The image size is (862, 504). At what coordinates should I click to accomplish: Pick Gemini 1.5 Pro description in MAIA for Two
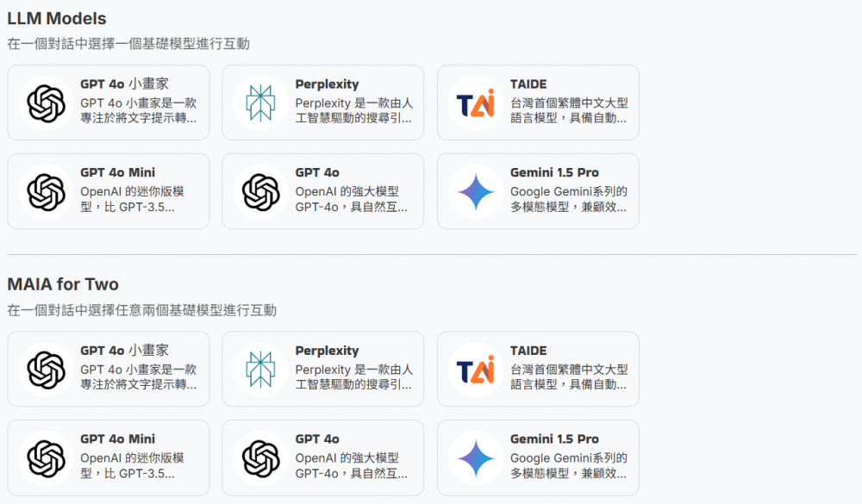pyautogui.click(x=568, y=465)
